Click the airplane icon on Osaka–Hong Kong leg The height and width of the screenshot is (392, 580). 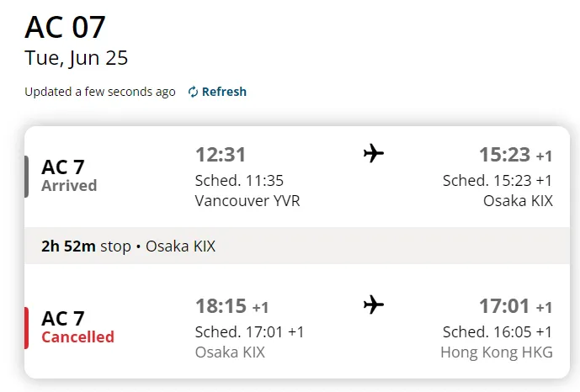point(374,305)
